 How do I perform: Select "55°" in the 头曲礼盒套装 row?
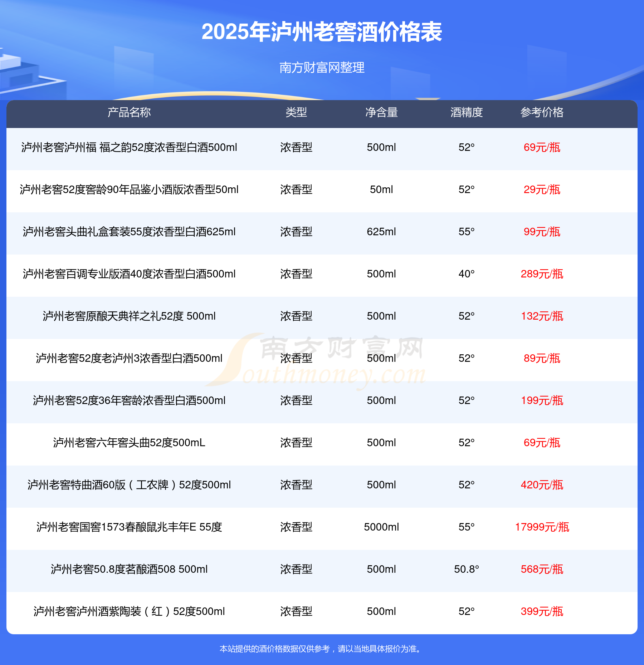pos(467,232)
